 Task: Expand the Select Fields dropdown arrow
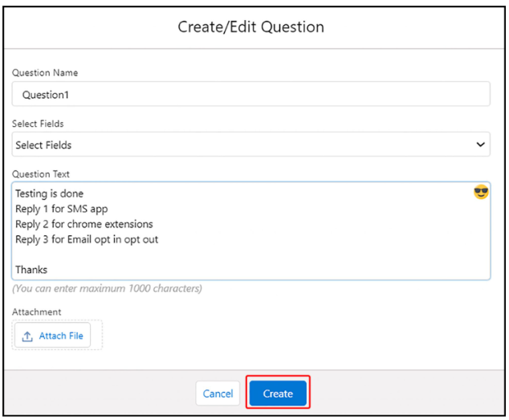click(x=481, y=145)
